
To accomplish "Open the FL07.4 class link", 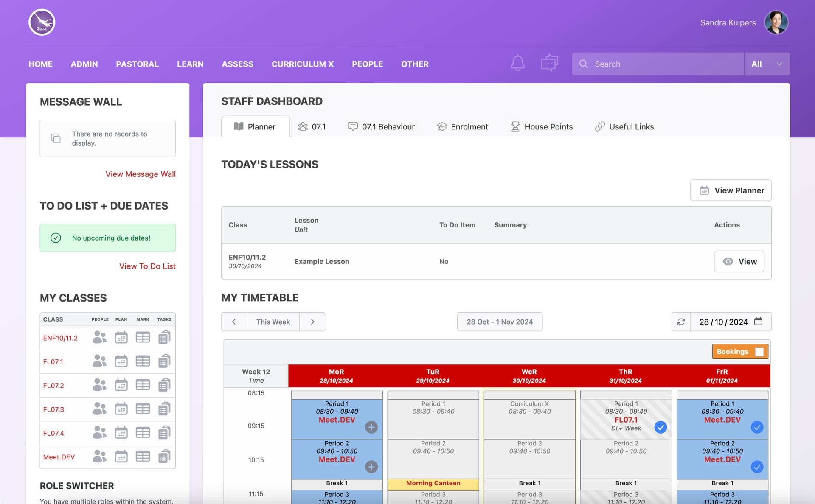I will (53, 433).
